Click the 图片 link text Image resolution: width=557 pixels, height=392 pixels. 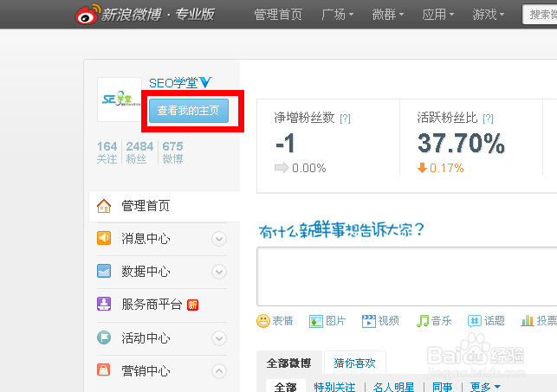click(x=336, y=321)
